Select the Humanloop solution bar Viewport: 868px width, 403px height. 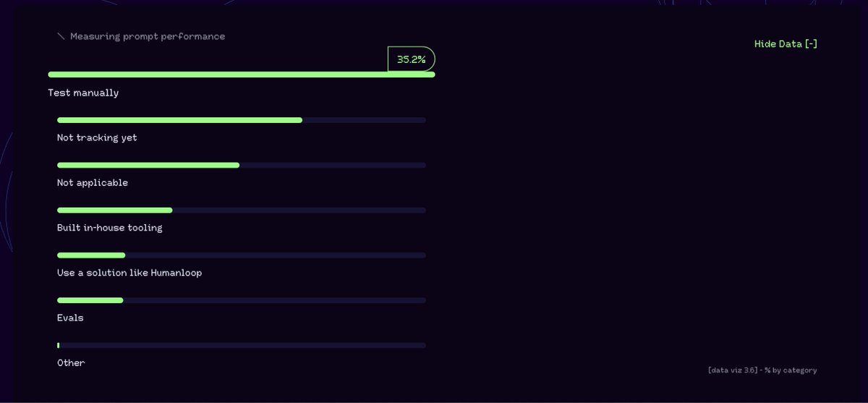[x=241, y=255]
